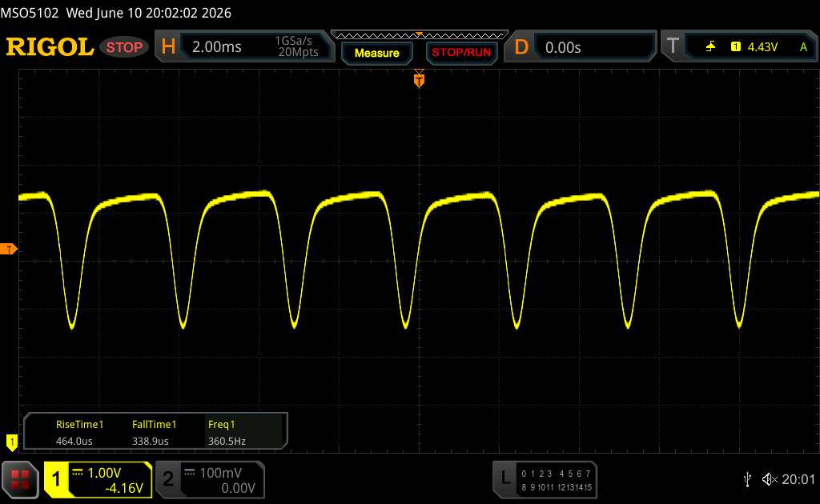Click the 1GSa/s sample rate readout
Screen dimensions: 820x504
[x=293, y=41]
